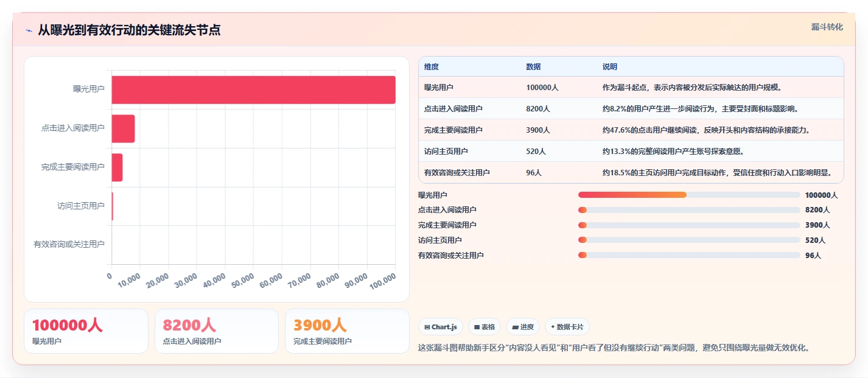Click the 曝光用户 bar in the chart
The height and width of the screenshot is (378, 868).
coord(253,89)
